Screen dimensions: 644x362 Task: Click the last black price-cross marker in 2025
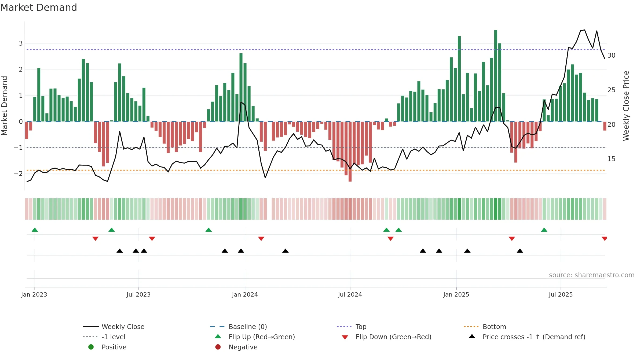pos(520,251)
